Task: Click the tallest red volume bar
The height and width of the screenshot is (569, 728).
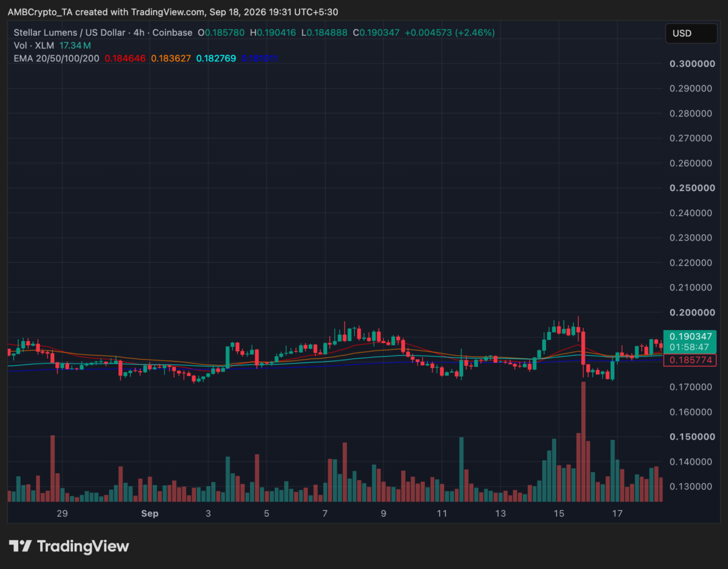Action: (584, 442)
